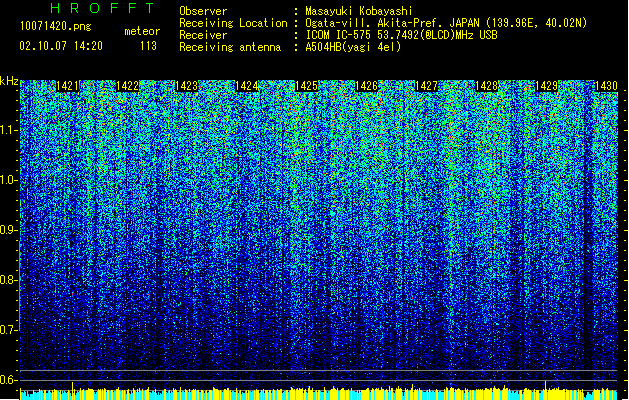Click the 0.7 frequency axis label

click(9, 330)
